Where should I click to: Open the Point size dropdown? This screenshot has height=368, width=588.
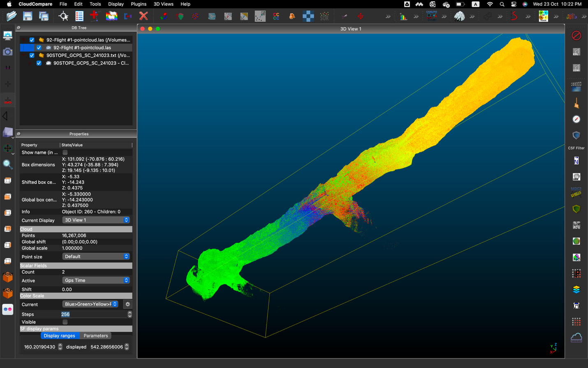(x=96, y=256)
